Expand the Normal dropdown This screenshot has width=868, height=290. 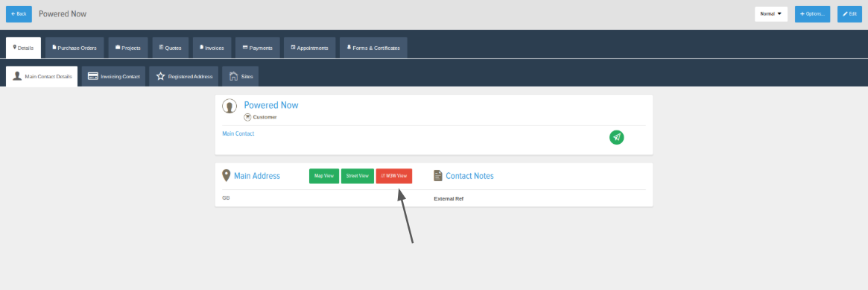click(771, 14)
